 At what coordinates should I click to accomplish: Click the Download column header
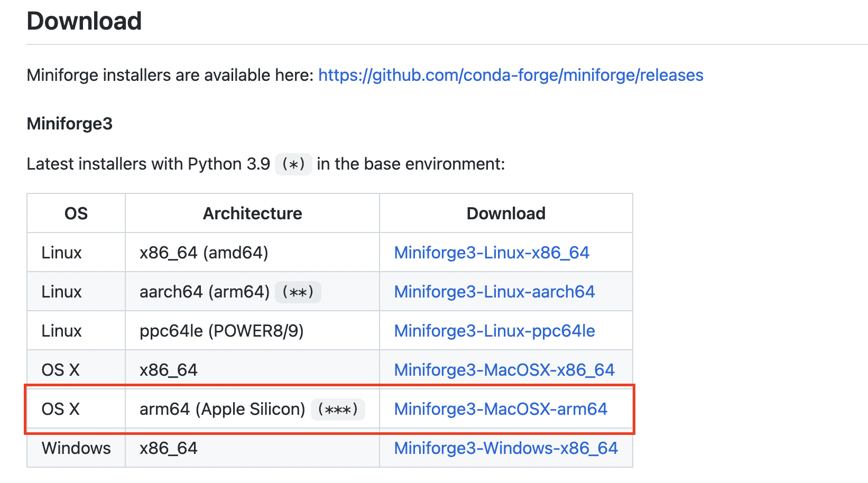505,213
